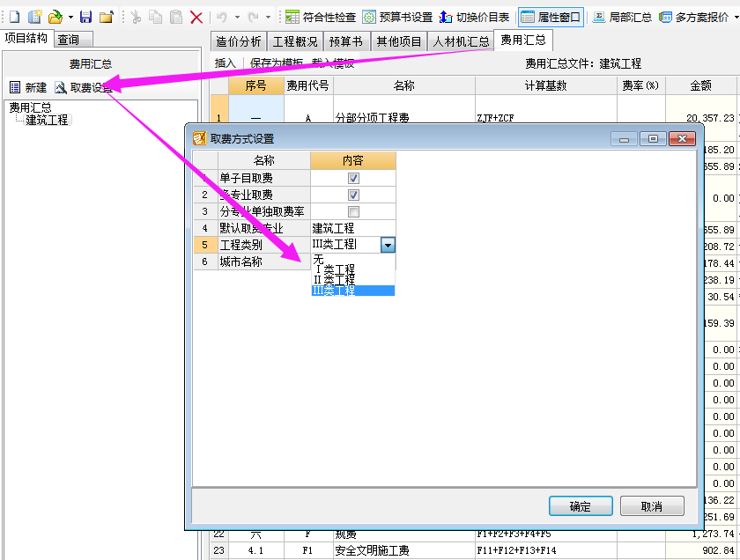Click the 金额 column header
This screenshot has width=740, height=560.
[x=701, y=85]
